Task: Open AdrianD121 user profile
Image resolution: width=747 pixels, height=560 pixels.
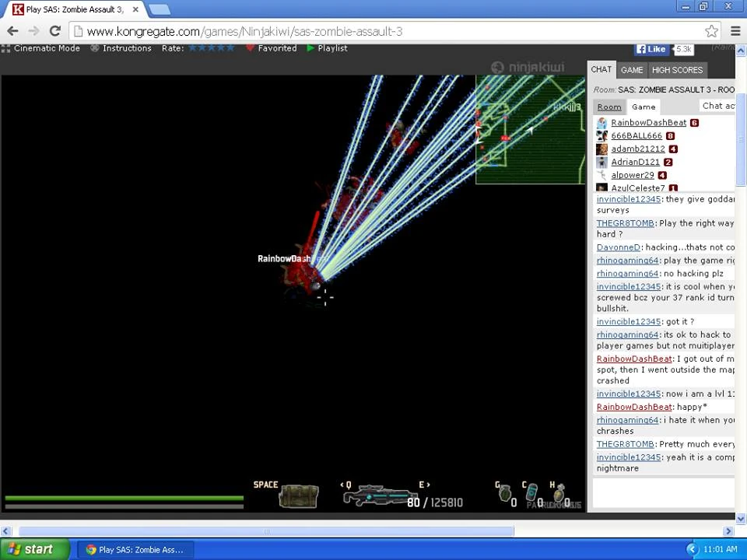Action: [x=636, y=162]
